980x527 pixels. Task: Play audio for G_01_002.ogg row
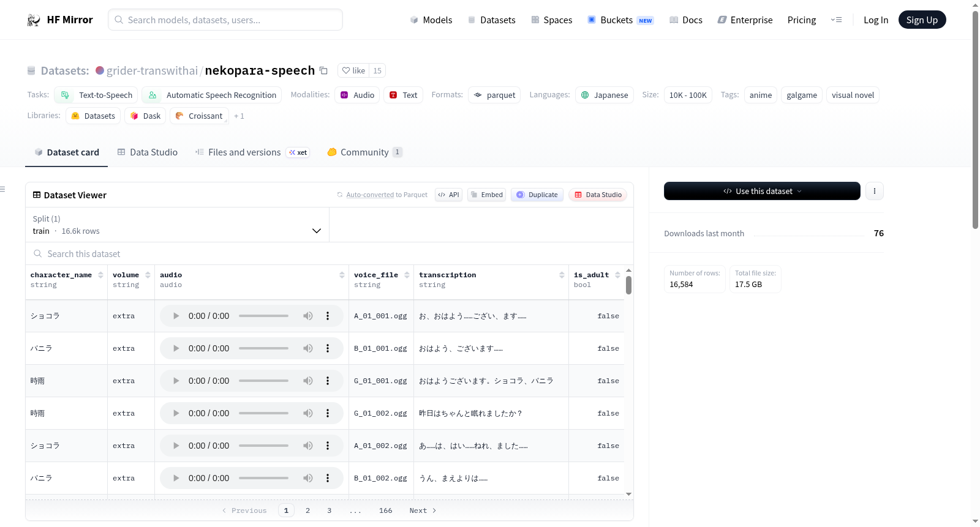coord(176,413)
